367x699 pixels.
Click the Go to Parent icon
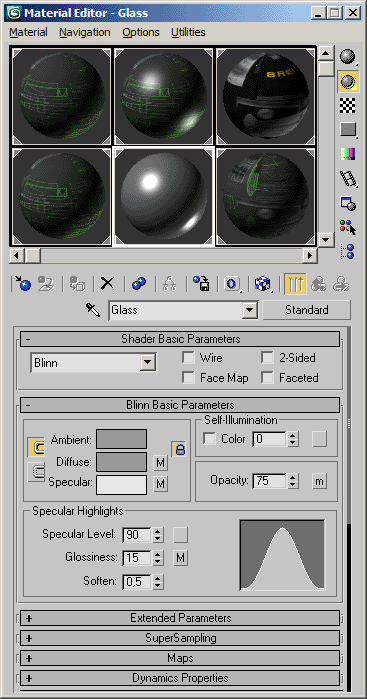click(x=318, y=284)
